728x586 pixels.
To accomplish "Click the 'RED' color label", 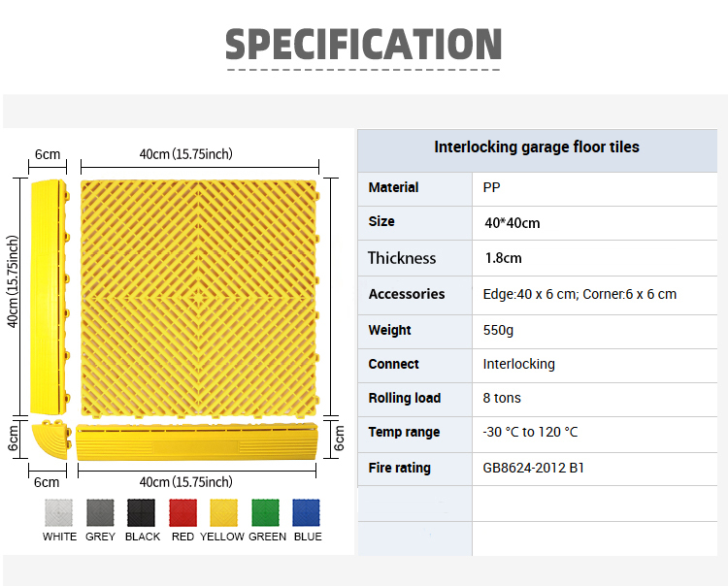I will coord(182,537).
